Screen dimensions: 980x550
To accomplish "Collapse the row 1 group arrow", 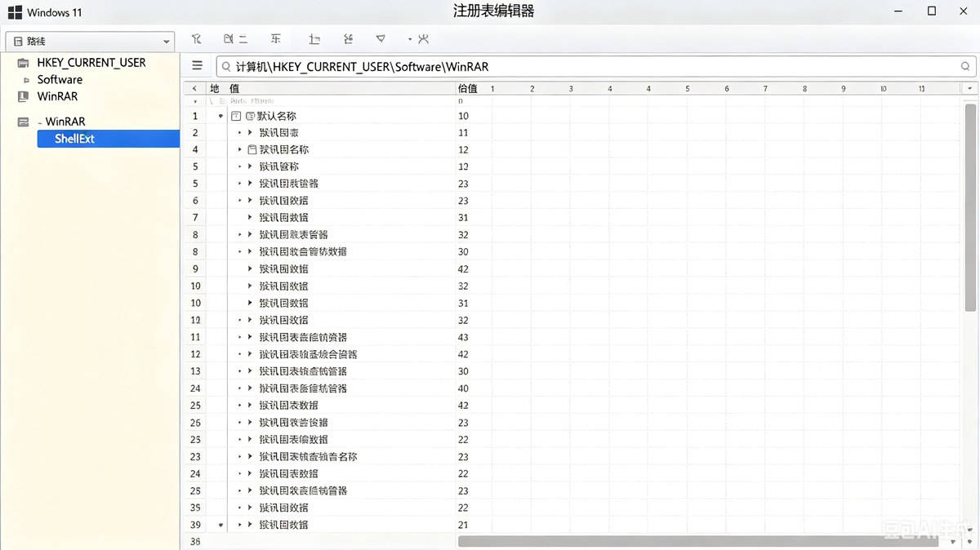I will pos(220,116).
